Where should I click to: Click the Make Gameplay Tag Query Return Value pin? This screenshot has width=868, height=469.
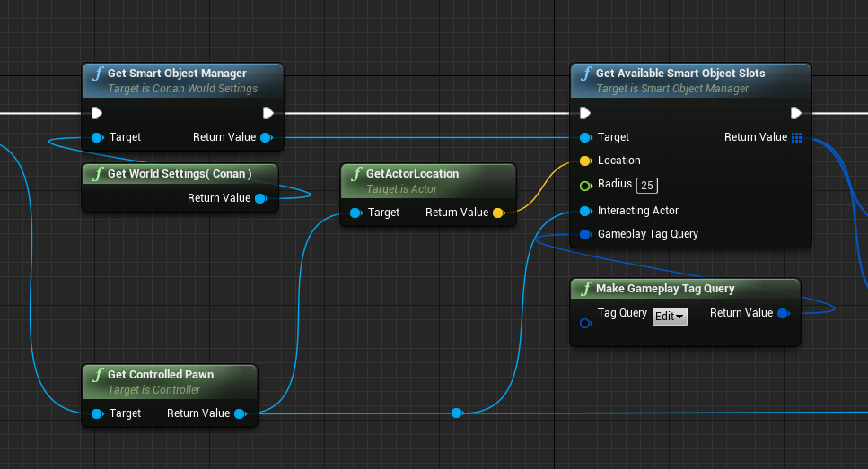point(783,313)
